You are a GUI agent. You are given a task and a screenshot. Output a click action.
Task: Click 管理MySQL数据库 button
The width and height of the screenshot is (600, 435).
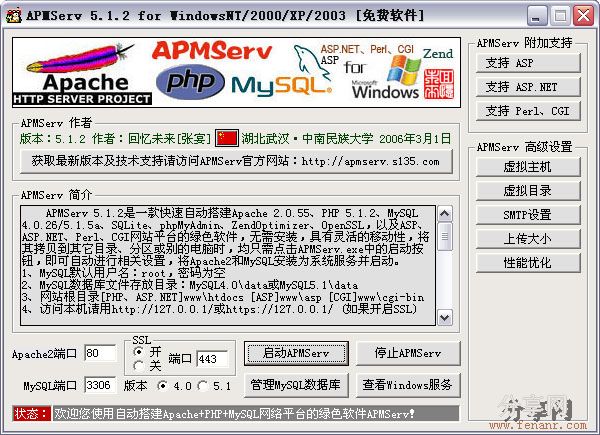(296, 385)
